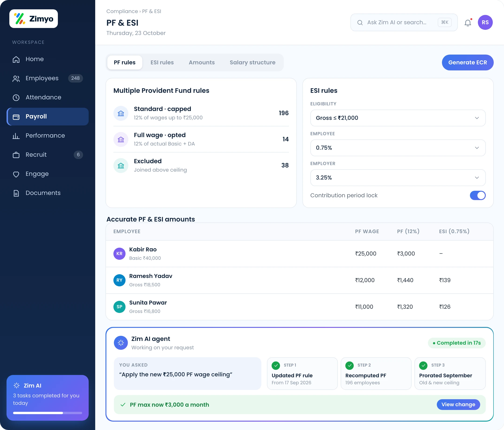The image size is (504, 430).
Task: Click the Excluded rule bank icon
Action: pyautogui.click(x=121, y=166)
